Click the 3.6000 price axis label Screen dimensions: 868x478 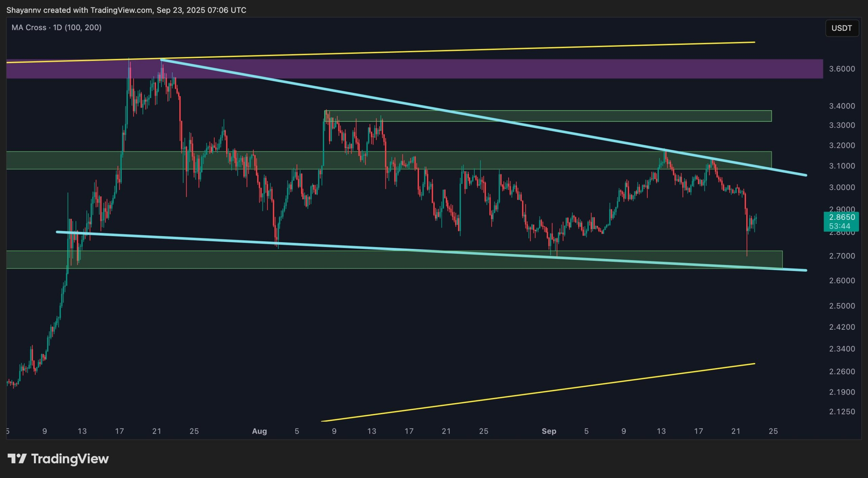[x=842, y=69]
